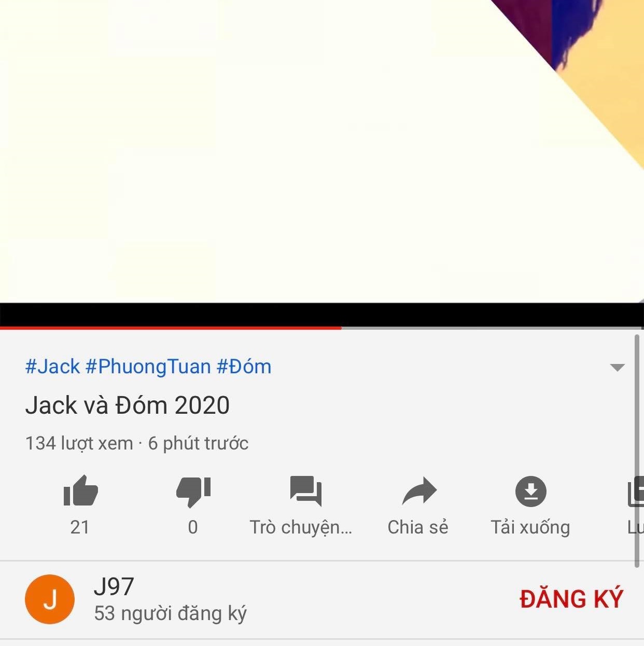This screenshot has height=646, width=644.
Task: Open the #Jack hashtag link
Action: point(52,367)
